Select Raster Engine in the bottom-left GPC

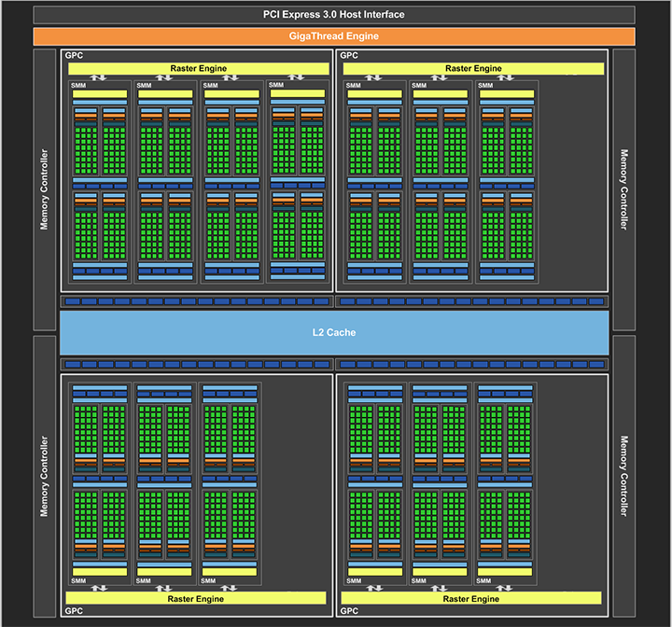pyautogui.click(x=197, y=598)
